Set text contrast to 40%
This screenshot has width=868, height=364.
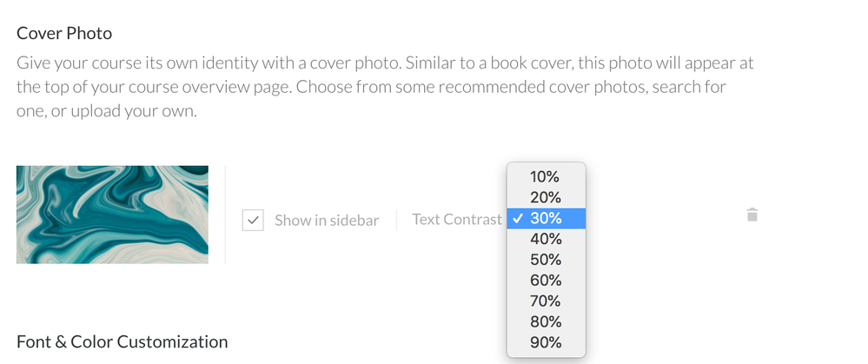click(x=546, y=239)
